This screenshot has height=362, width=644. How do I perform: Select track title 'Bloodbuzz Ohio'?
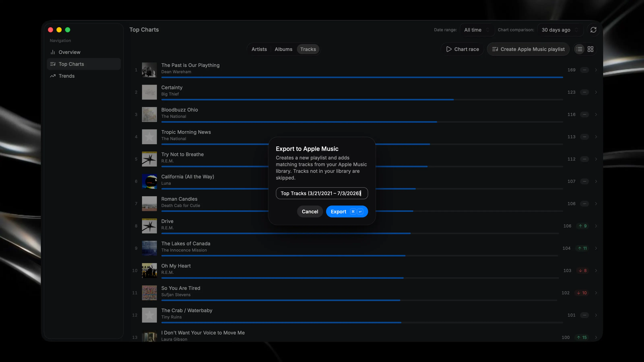(180, 110)
